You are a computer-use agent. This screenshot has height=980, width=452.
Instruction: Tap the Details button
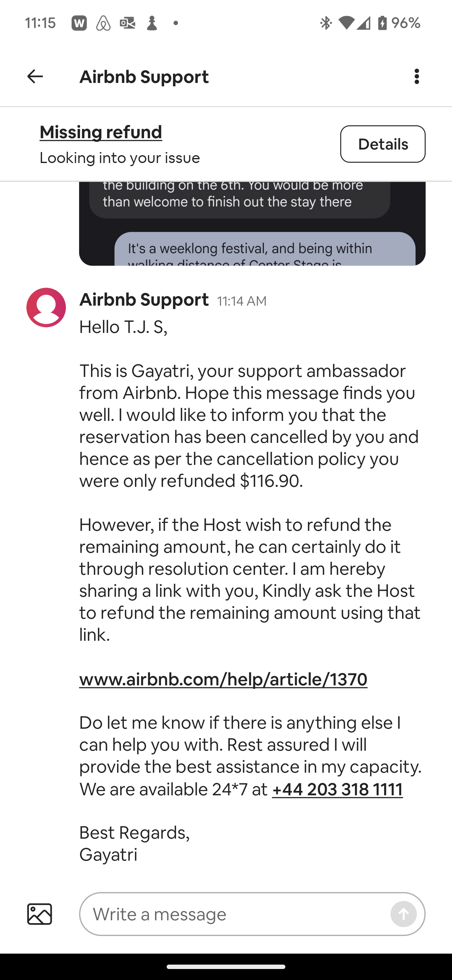tap(382, 144)
